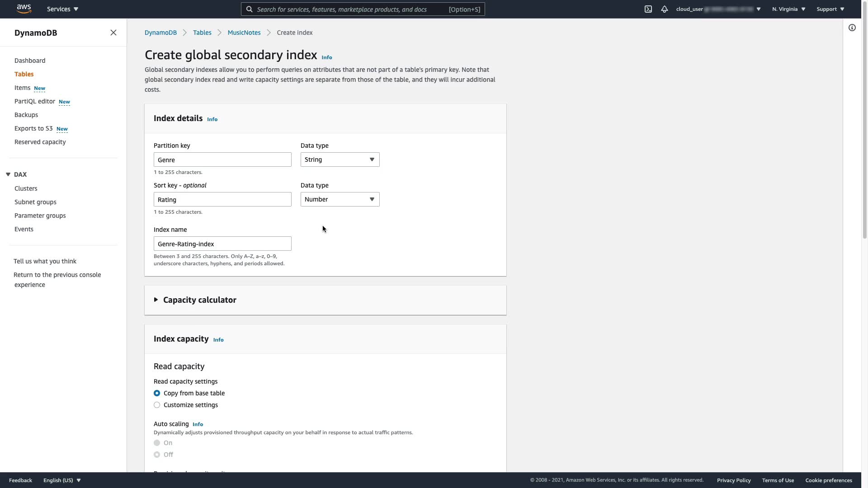Click the Index name input field

222,244
